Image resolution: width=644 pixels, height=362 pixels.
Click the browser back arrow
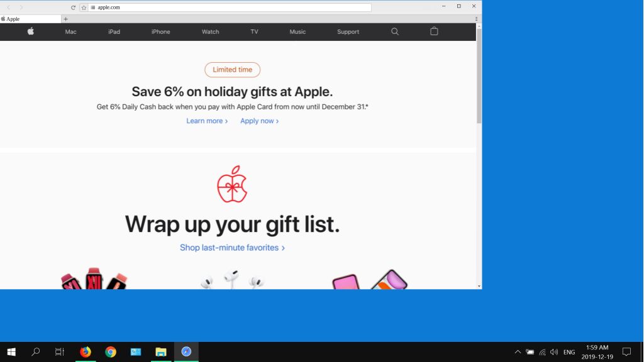9,8
